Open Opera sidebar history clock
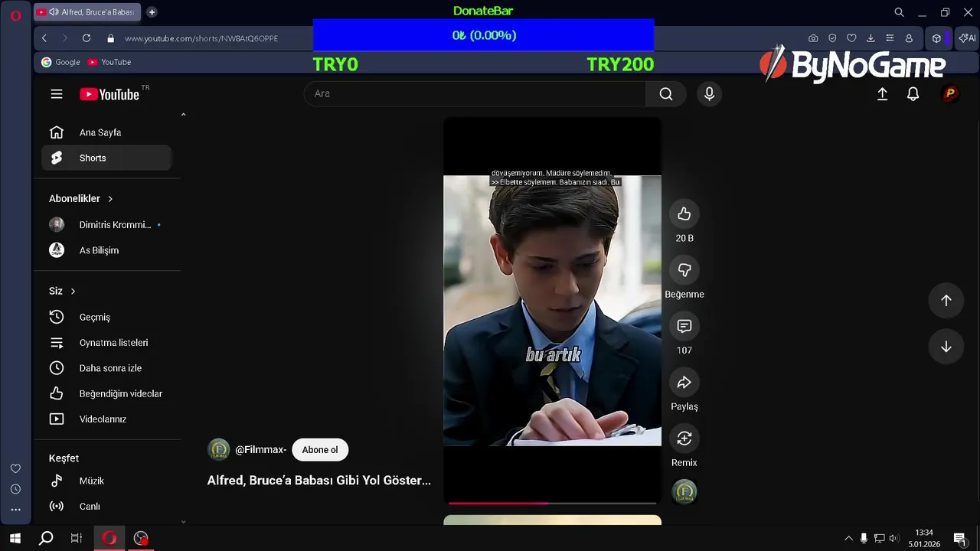 [15, 489]
